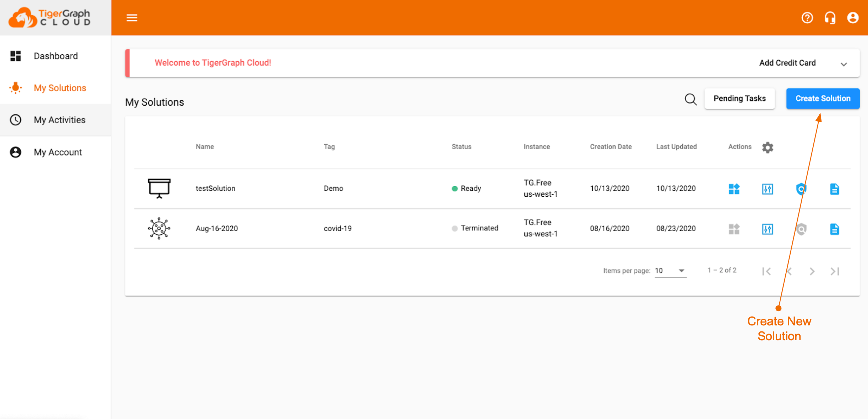Expand the Add Credit Card chevron

pos(844,64)
